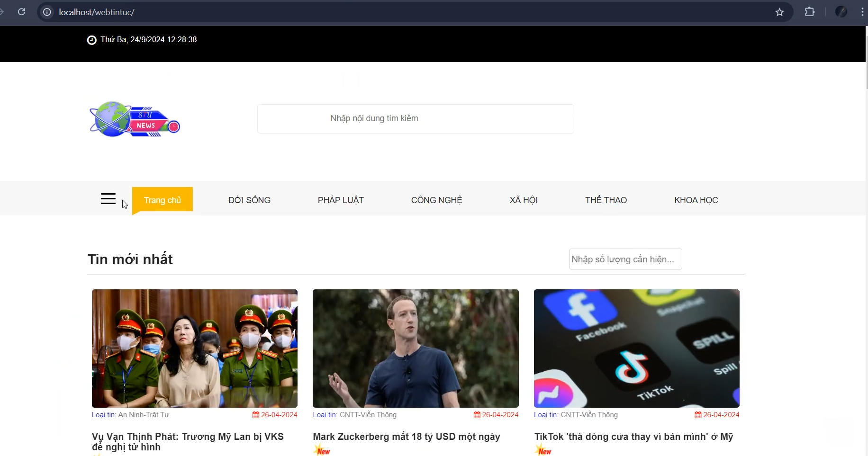The width and height of the screenshot is (868, 456).
Task: Open XÃ HỘI category
Action: (x=524, y=200)
